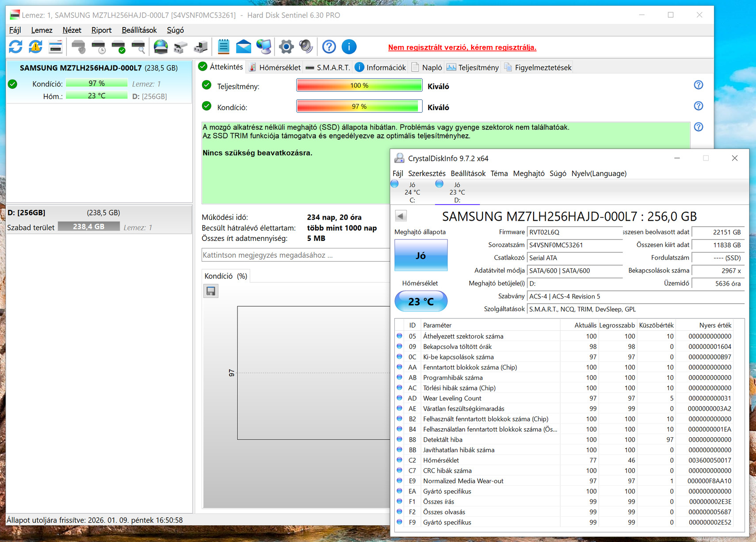Switch to the S.M.A.R.T. tab
The height and width of the screenshot is (542, 756).
tap(328, 68)
